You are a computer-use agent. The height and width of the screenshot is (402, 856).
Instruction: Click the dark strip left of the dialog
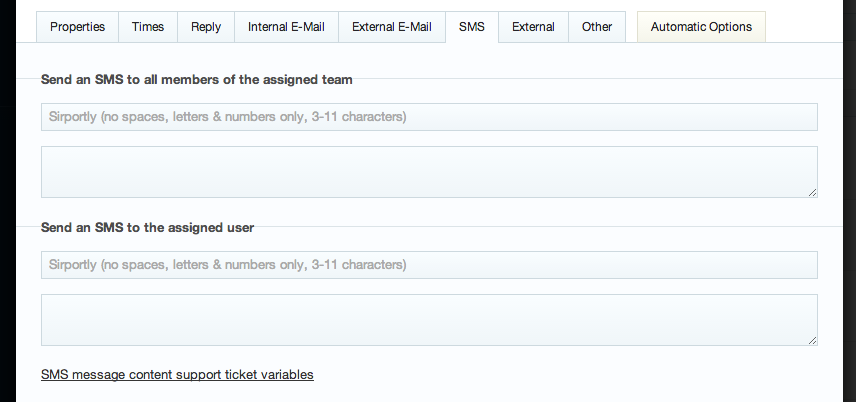(8, 218)
